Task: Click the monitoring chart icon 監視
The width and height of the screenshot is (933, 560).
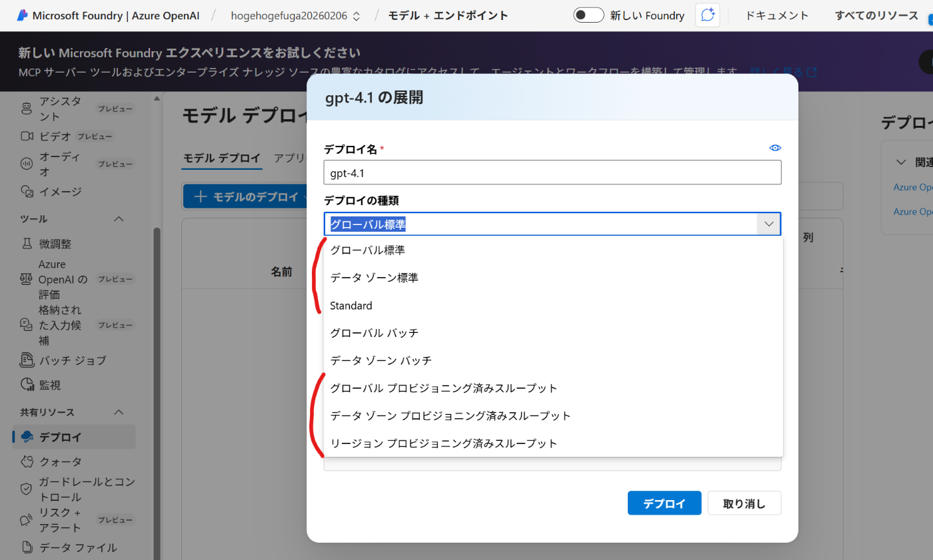Action: (27, 385)
